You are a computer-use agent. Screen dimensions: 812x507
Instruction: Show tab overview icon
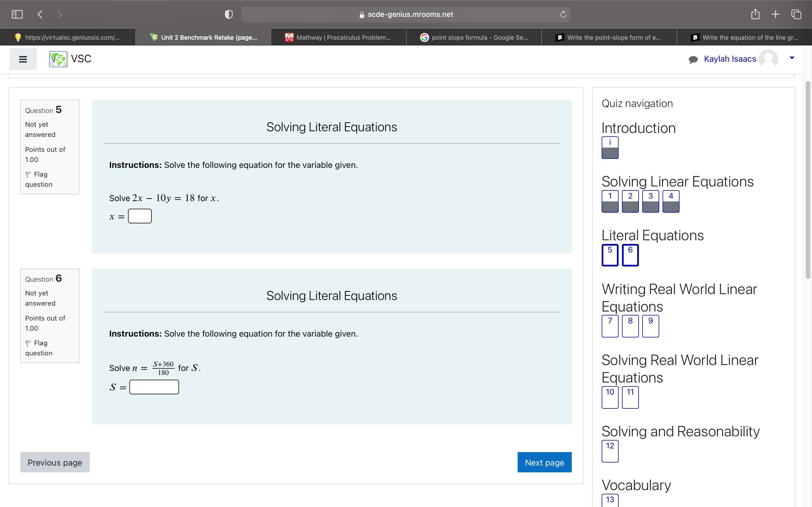coord(796,14)
